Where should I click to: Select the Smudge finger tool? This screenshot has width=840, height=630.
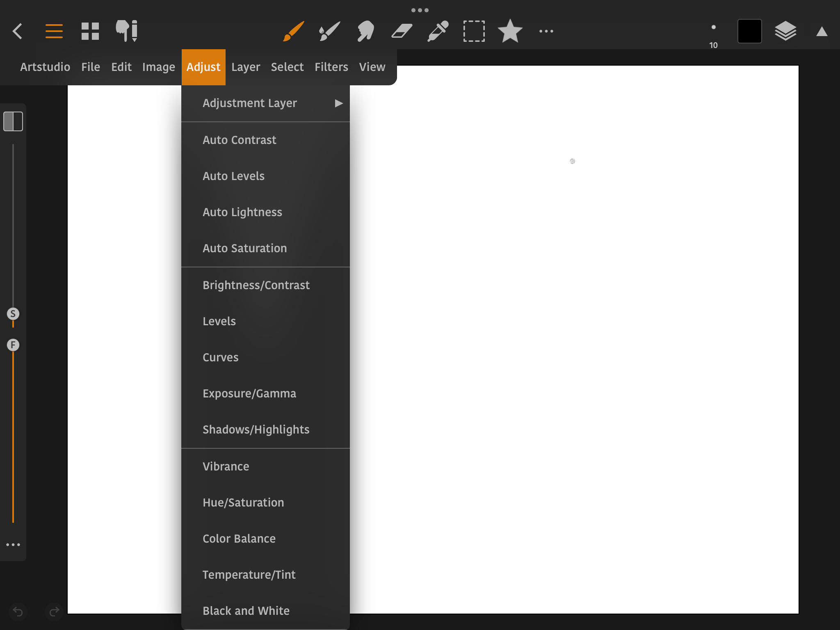365,31
